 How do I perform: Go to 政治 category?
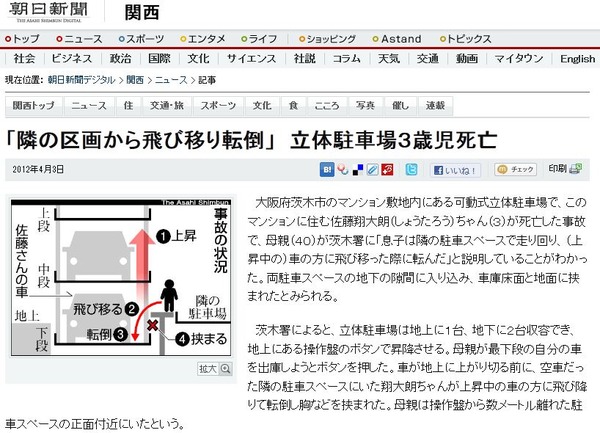tap(121, 59)
